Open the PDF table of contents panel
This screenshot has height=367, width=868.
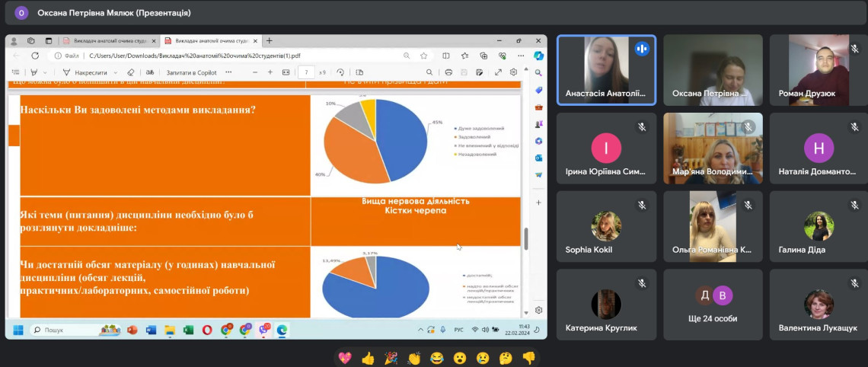(15, 72)
